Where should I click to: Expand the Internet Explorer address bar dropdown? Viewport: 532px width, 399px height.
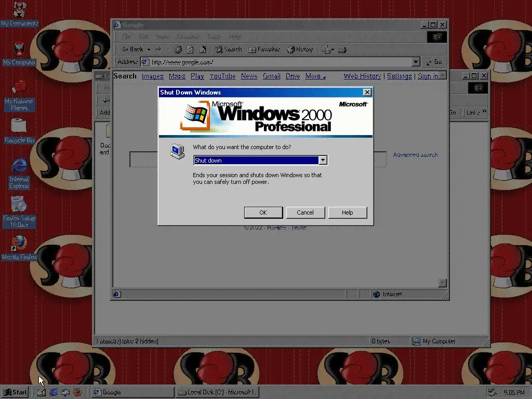point(416,62)
